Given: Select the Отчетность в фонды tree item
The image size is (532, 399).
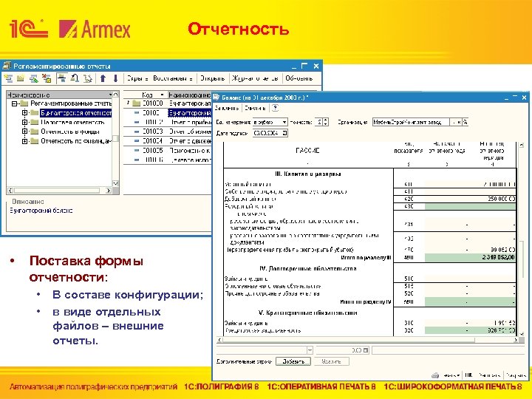Looking at the screenshot, I should (70, 132).
